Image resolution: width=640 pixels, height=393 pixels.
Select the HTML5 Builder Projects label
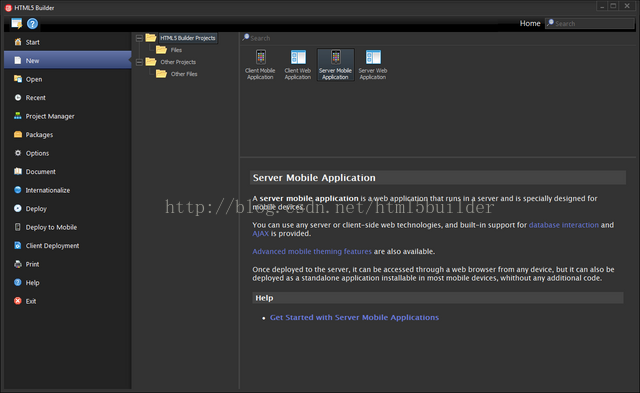[x=188, y=38]
